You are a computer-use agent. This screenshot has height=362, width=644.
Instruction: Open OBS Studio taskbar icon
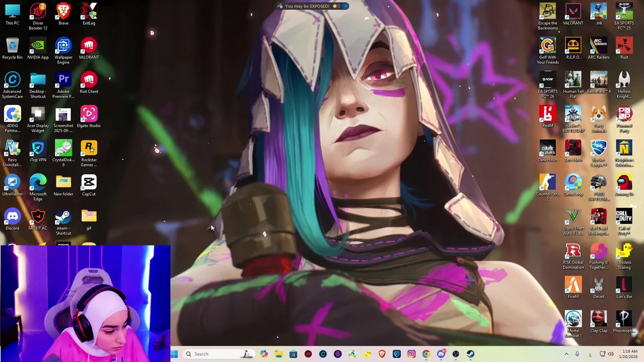(x=455, y=354)
